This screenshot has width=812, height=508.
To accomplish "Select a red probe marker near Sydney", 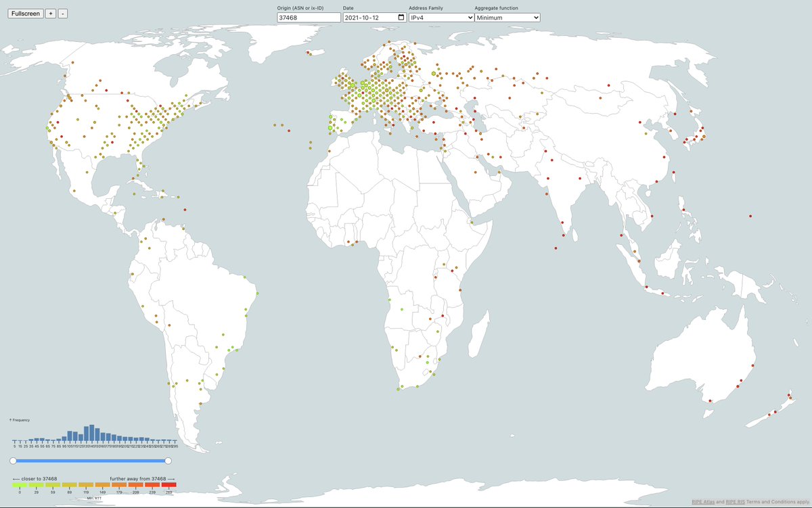I will [741, 381].
